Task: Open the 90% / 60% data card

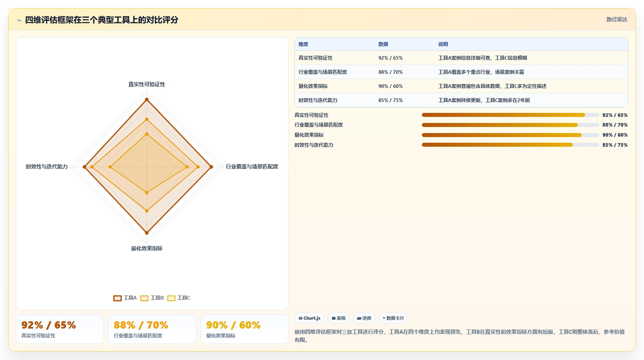Action: coord(244,329)
